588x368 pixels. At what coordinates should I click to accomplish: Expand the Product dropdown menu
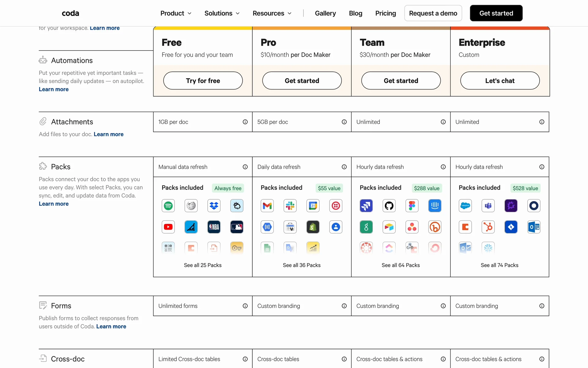click(176, 13)
